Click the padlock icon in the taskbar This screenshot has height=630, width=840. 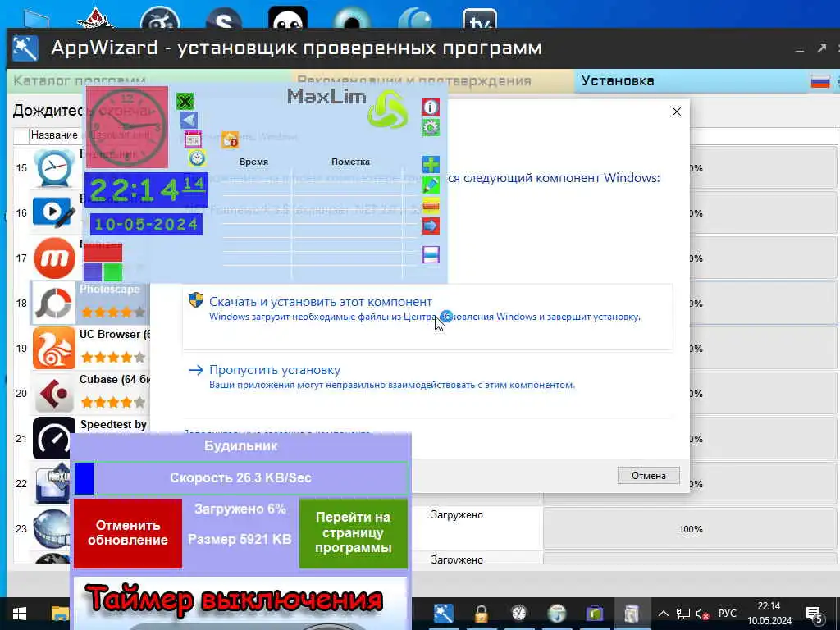tap(481, 614)
